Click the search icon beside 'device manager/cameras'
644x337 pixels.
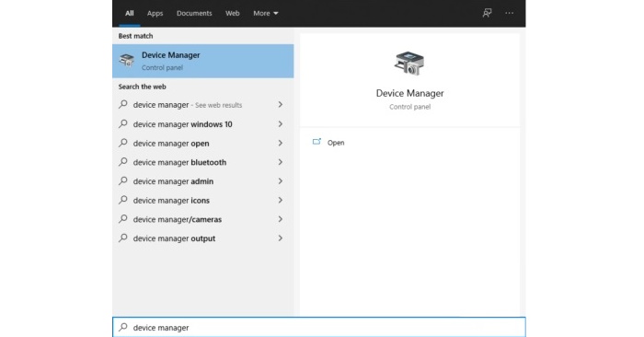(122, 218)
